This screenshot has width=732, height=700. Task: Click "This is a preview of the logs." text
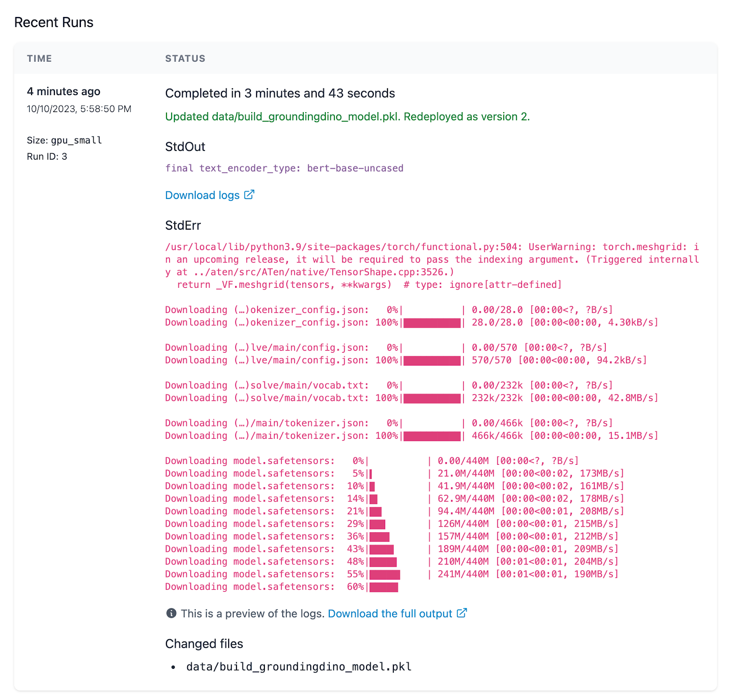[253, 614]
